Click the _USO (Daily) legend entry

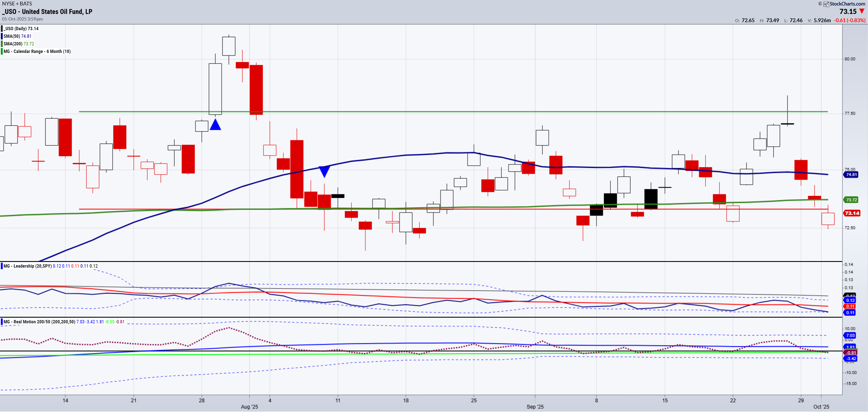[x=21, y=29]
